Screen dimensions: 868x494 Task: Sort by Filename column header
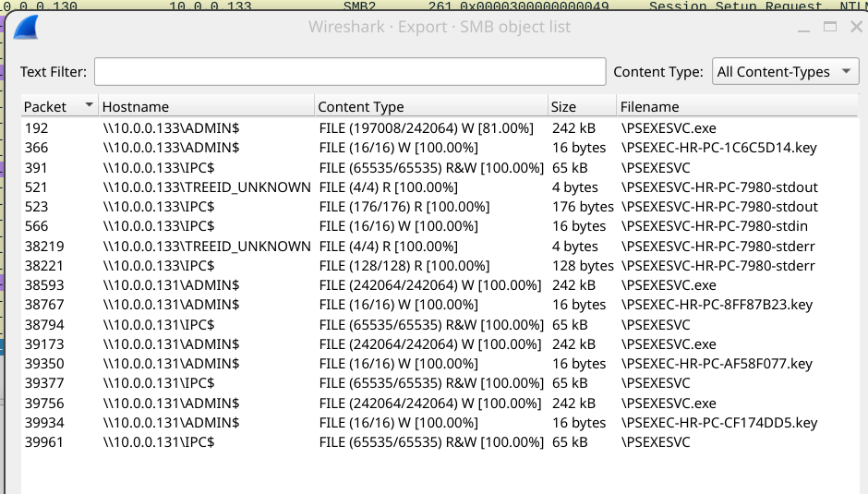point(737,106)
